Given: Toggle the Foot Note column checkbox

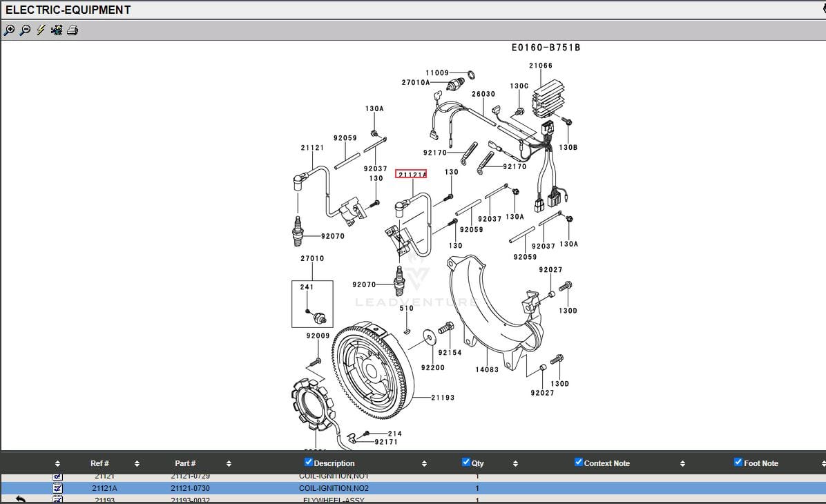Looking at the screenshot, I should 738,463.
